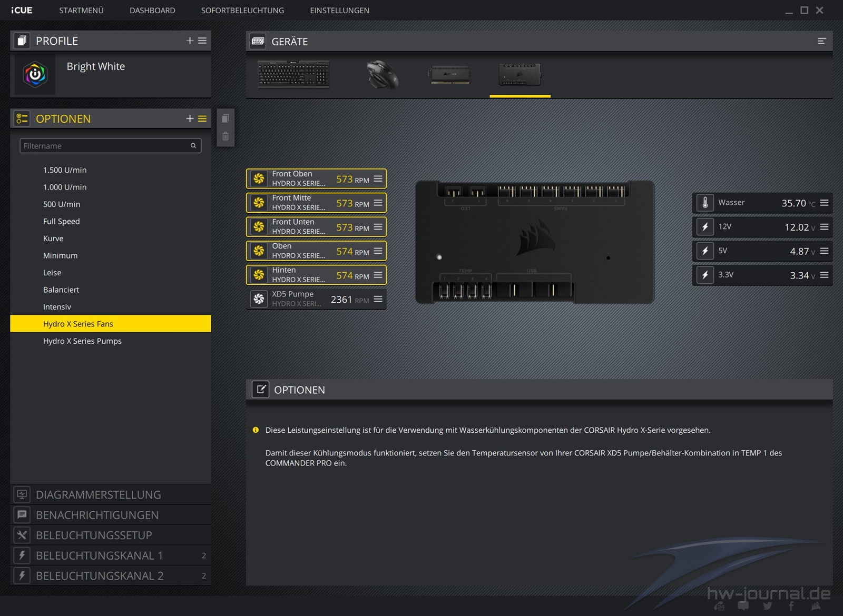Add a new profile with plus icon
Image resolution: width=843 pixels, height=616 pixels.
point(190,41)
